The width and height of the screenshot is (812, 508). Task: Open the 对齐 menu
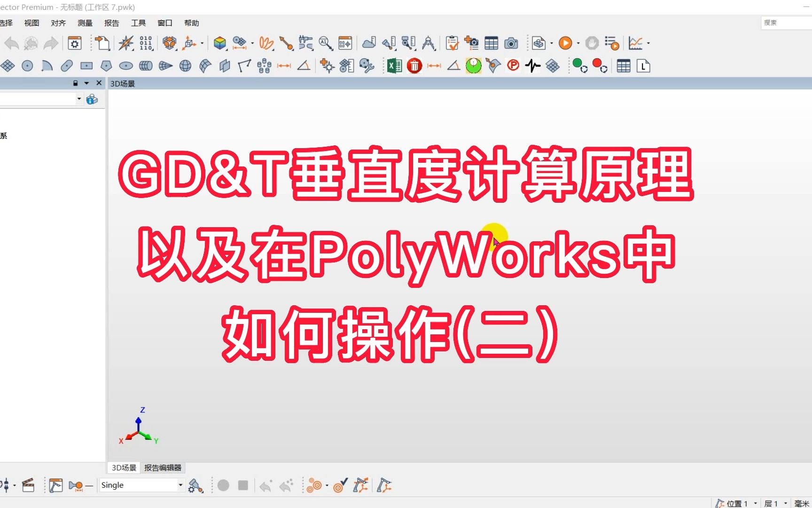pos(58,23)
